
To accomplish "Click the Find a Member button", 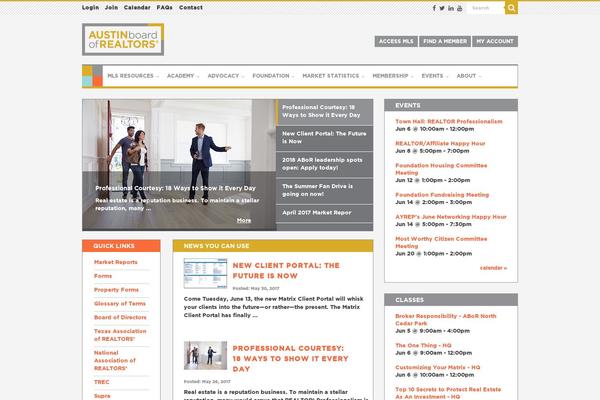I will 444,41.
